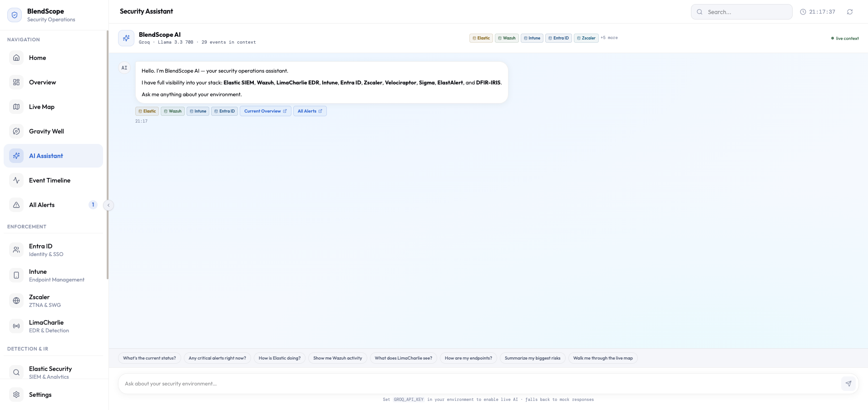
Task: Open the All Alerts link below the message
Action: coord(310,111)
